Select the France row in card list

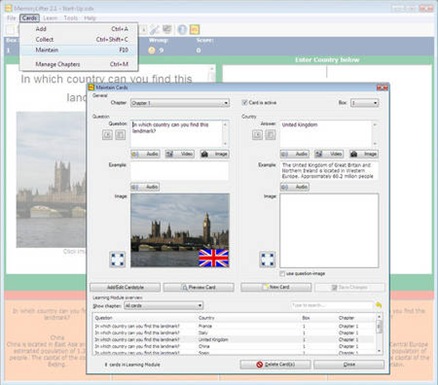234,326
